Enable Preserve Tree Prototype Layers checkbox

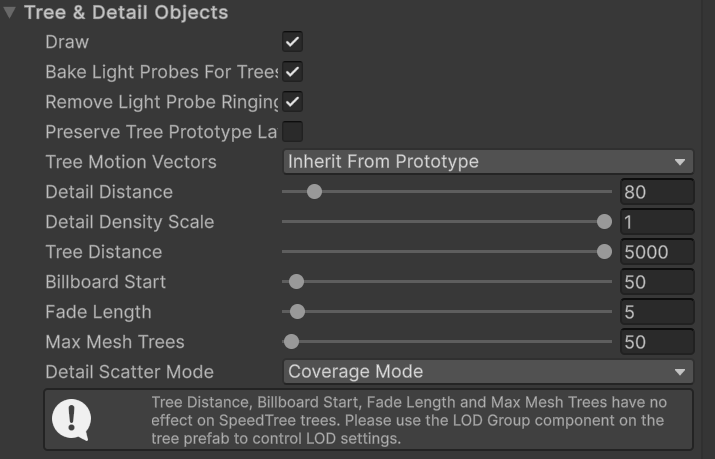[x=292, y=132]
